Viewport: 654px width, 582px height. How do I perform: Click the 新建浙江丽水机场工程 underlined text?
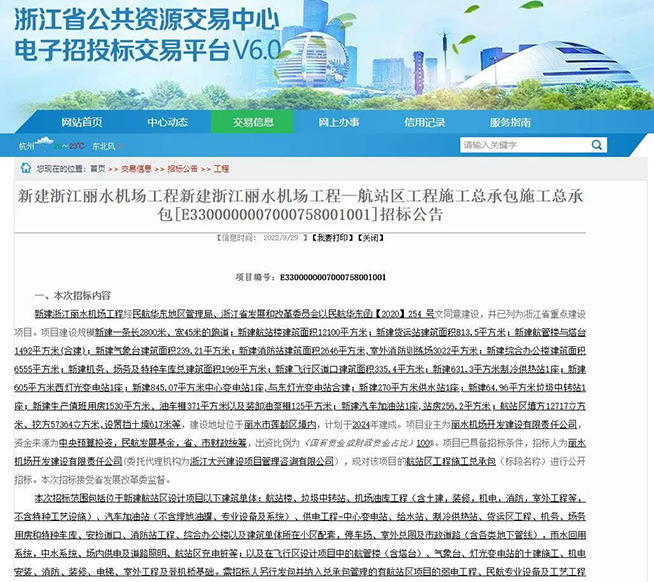pyautogui.click(x=79, y=314)
